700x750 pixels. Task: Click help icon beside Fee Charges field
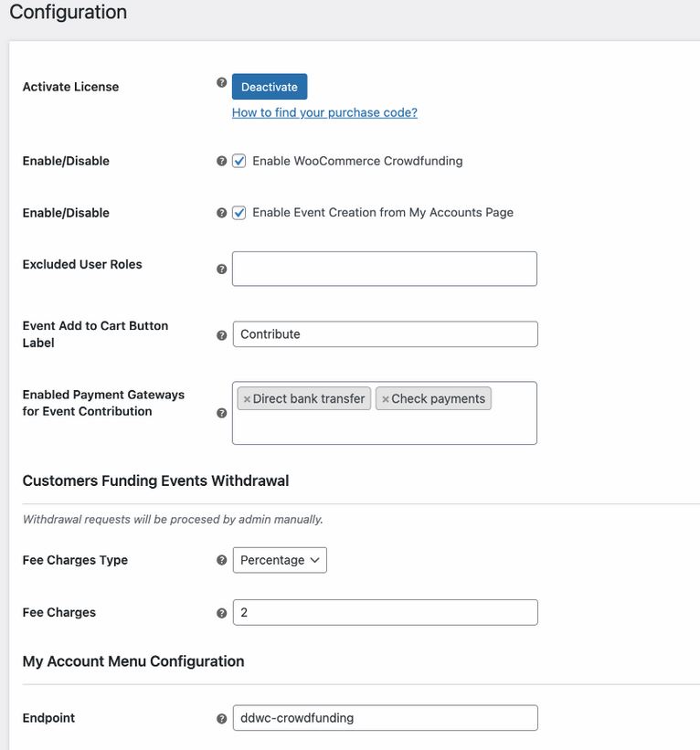(221, 613)
